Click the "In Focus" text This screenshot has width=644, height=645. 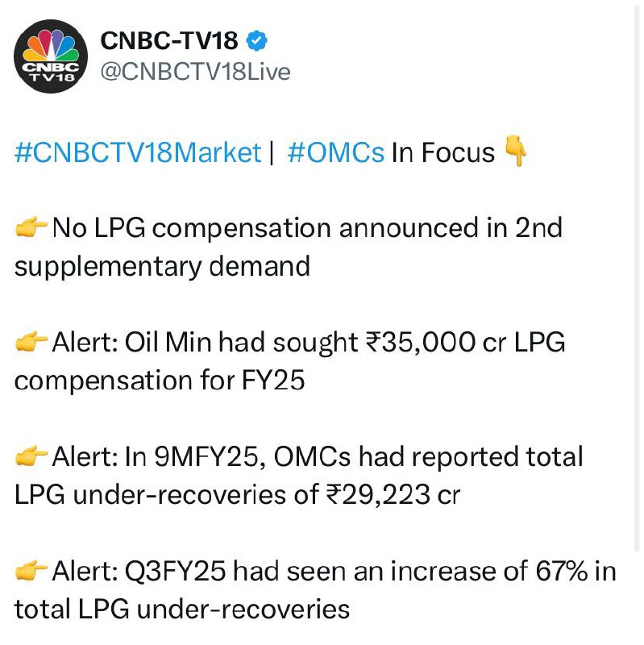coord(443,152)
